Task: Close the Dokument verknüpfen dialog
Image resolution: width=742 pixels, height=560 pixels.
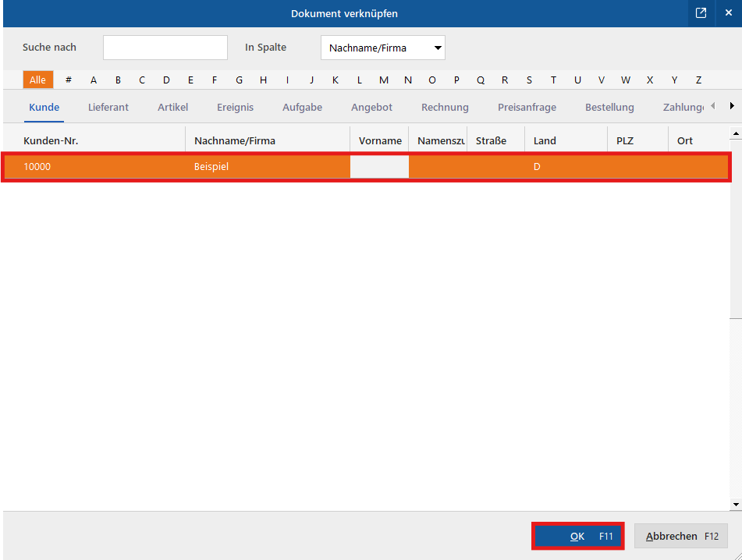Action: tap(729, 13)
